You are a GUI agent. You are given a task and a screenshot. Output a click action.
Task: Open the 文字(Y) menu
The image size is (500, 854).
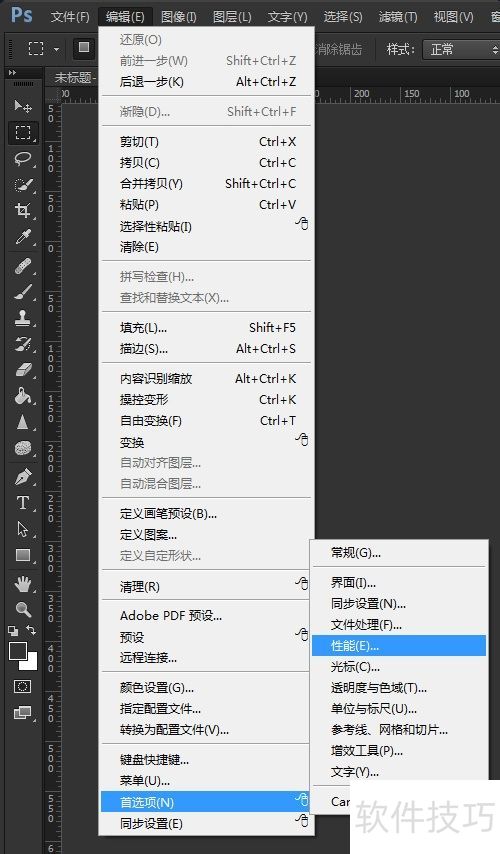(287, 17)
